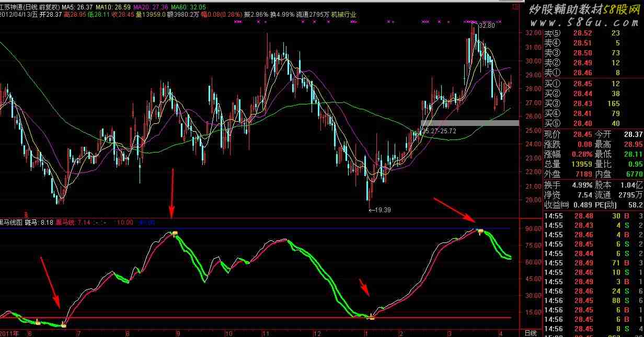Click the 机械行业 sector label
Screen dimensions: 644x337
tap(343, 15)
